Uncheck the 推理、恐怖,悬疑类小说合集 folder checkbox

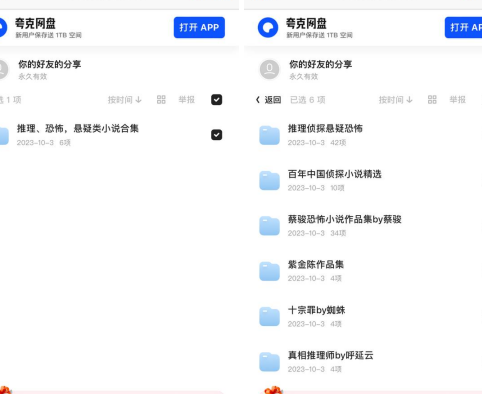[x=217, y=135]
